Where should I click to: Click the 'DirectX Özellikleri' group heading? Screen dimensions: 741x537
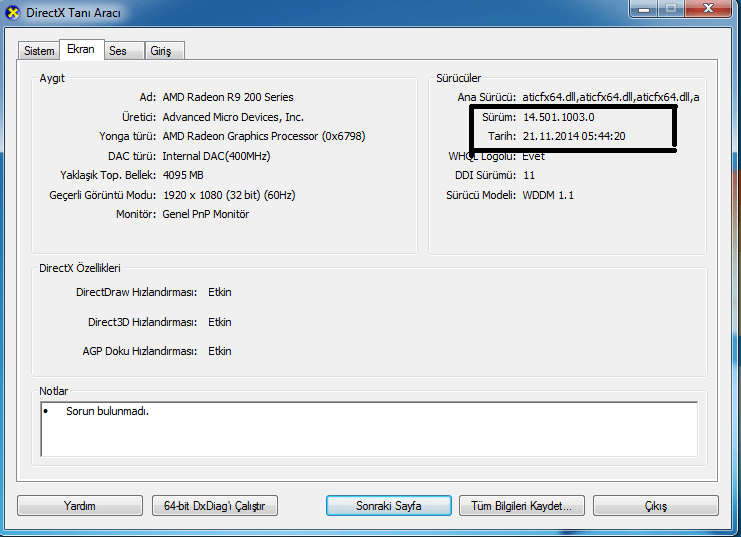[80, 268]
